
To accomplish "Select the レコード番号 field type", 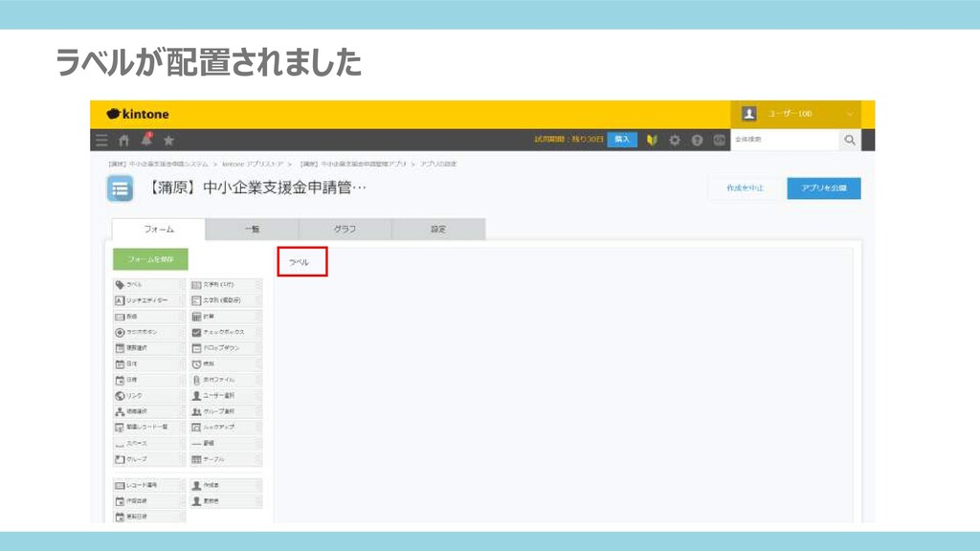I will click(148, 485).
